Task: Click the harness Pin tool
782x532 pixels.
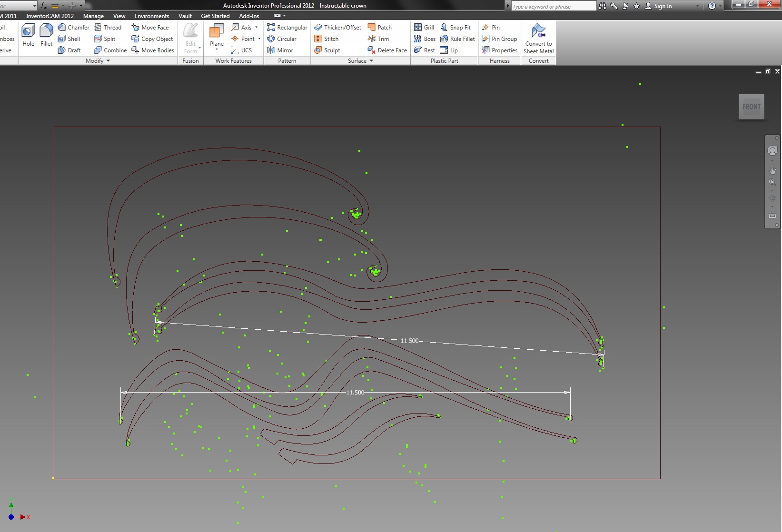Action: [491, 28]
